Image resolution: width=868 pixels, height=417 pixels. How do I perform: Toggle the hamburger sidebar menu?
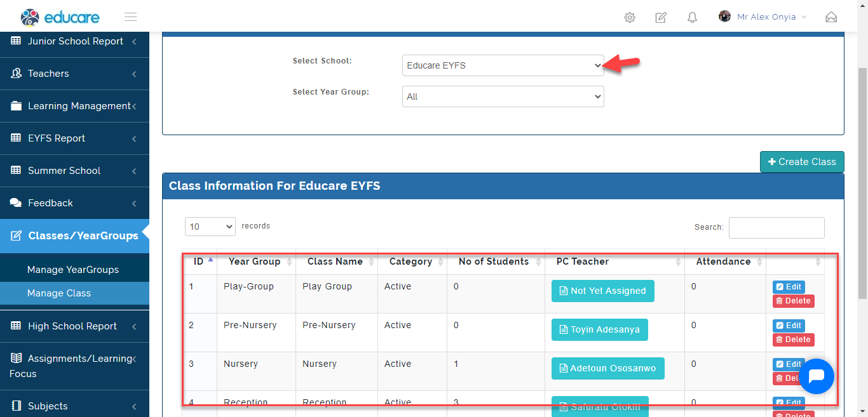click(130, 17)
